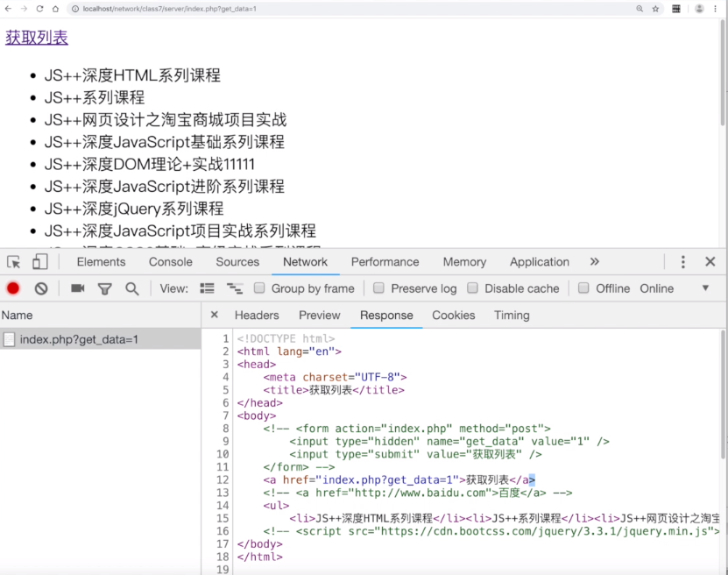Bookmark this page with the star
The height and width of the screenshot is (575, 728).
(x=655, y=9)
